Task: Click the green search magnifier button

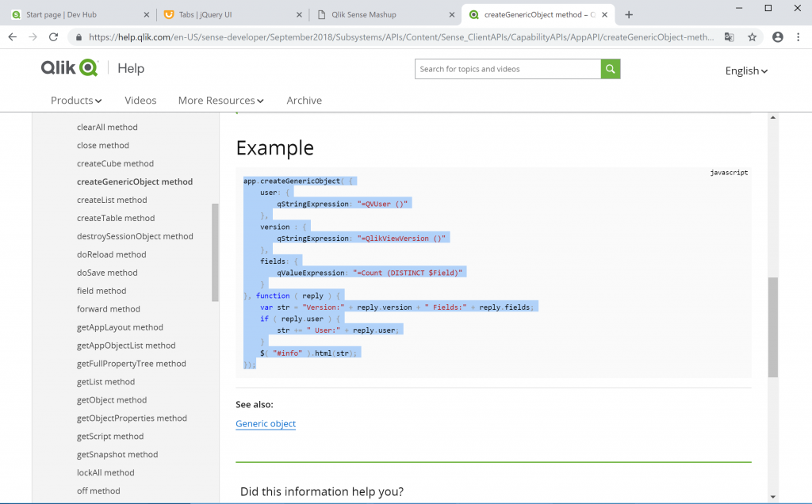Action: coord(611,69)
